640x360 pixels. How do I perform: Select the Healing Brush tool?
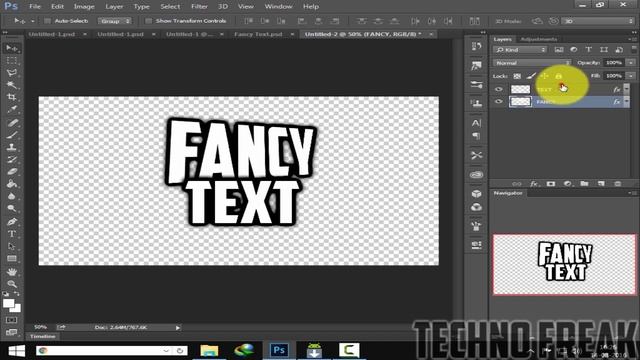point(12,122)
